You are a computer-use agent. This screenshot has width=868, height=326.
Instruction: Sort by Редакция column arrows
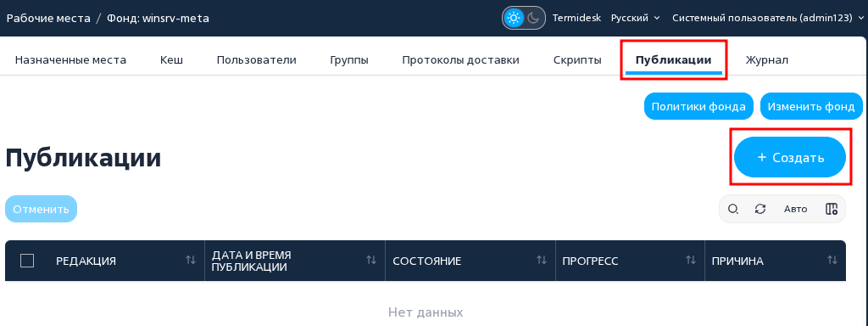pyautogui.click(x=191, y=260)
